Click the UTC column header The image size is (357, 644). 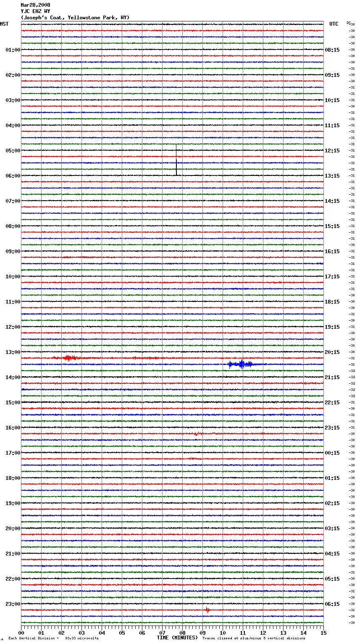[x=334, y=24]
